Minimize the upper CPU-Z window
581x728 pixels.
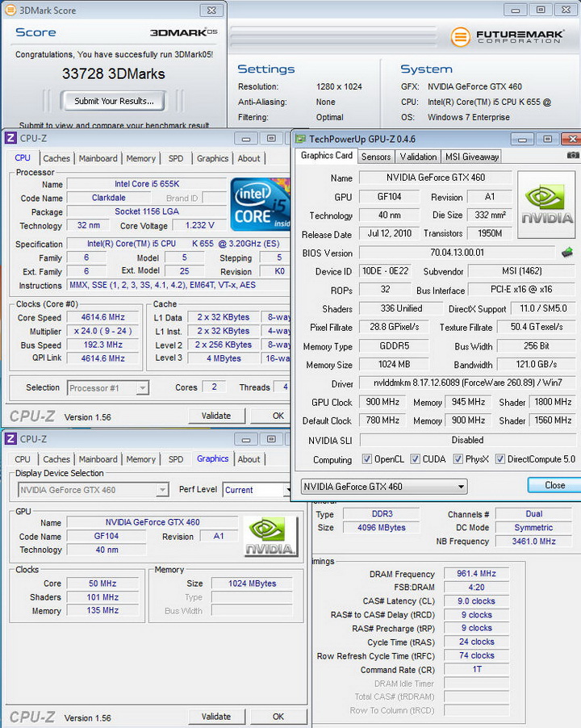(x=246, y=138)
